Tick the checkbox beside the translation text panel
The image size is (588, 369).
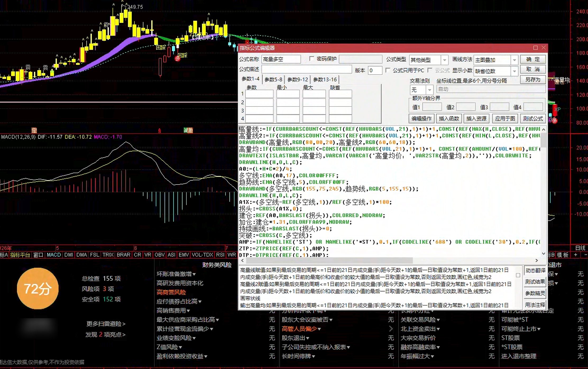518,275
